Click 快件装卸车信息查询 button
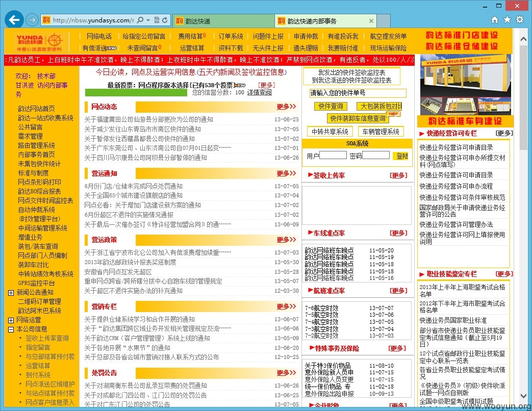Viewport: 532px width, 411px height. [358, 118]
